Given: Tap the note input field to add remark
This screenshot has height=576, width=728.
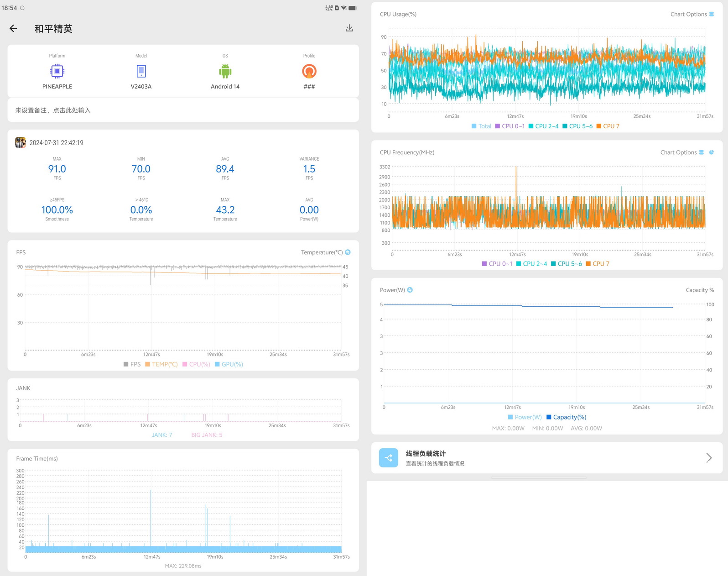Looking at the screenshot, I should 183,110.
